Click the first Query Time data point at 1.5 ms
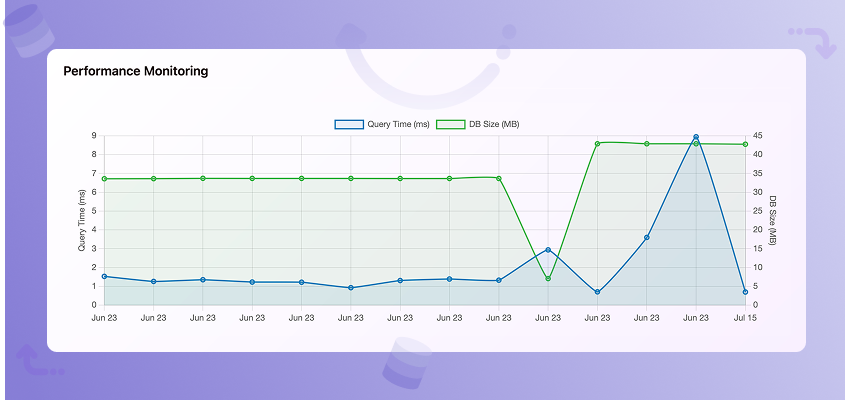The width and height of the screenshot is (845, 400). point(105,277)
